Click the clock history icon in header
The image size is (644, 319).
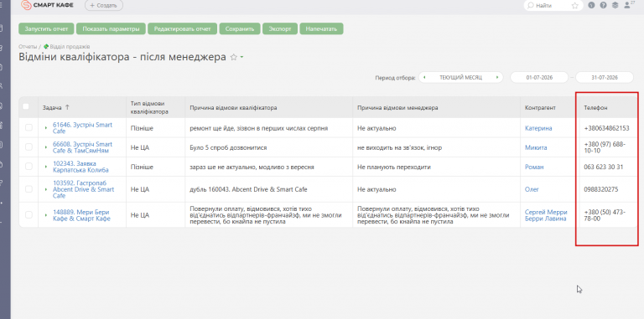[591, 5]
